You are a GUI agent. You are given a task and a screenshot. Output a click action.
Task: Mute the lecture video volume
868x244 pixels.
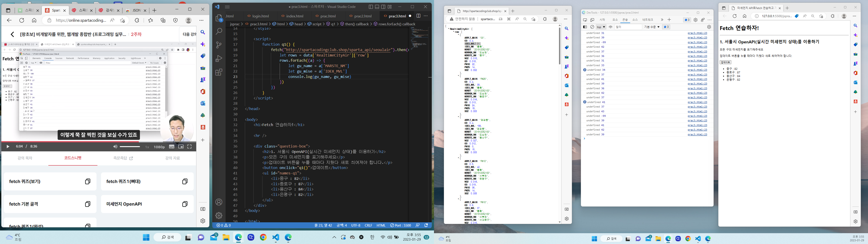tap(115, 147)
